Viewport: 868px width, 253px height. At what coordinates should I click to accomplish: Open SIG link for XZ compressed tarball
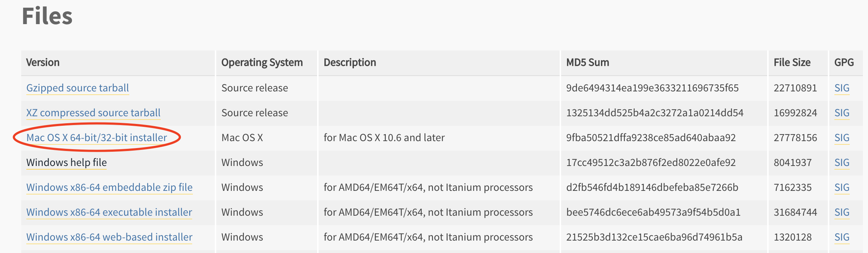click(842, 113)
